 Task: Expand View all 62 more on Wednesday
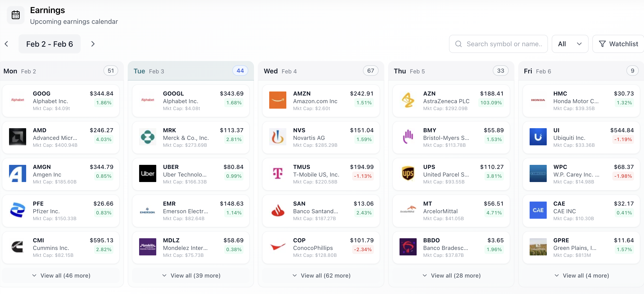(321, 275)
